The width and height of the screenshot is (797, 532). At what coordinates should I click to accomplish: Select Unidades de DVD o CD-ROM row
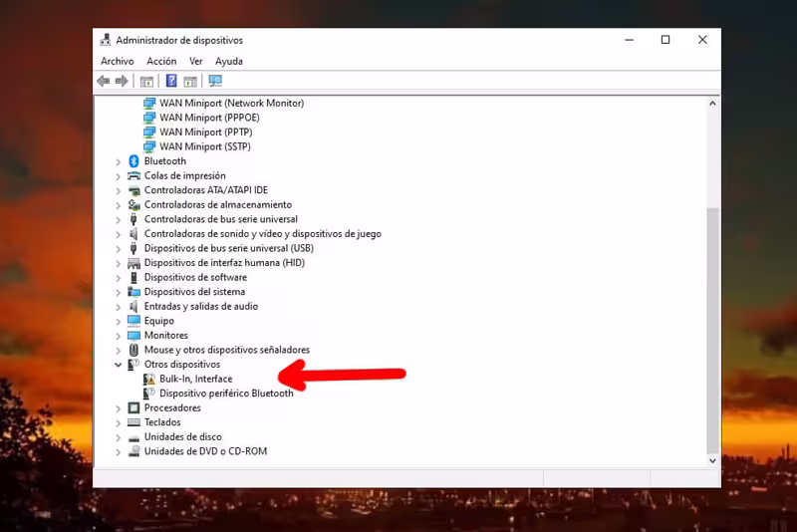pos(205,451)
